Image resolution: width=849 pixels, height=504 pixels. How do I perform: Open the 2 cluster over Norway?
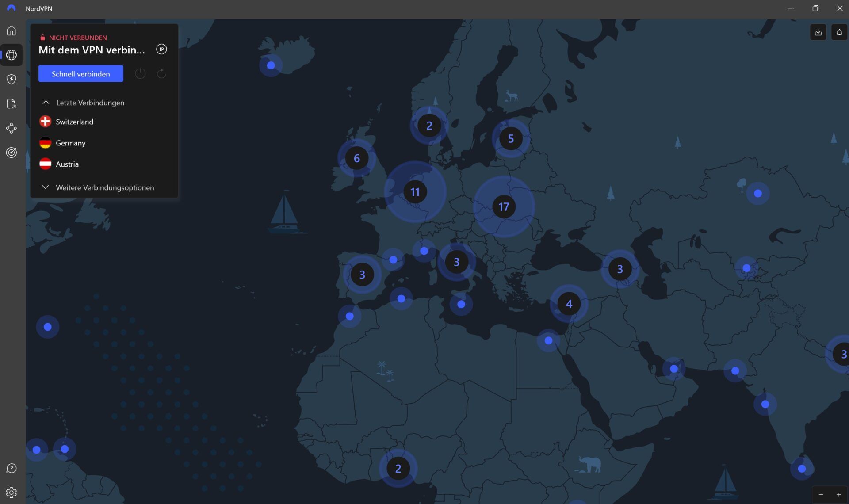pos(429,126)
